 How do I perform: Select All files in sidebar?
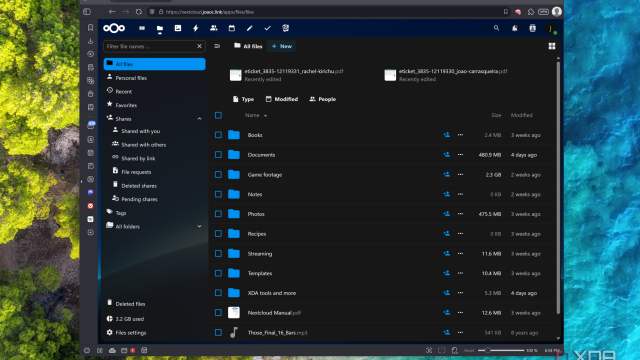[x=154, y=64]
